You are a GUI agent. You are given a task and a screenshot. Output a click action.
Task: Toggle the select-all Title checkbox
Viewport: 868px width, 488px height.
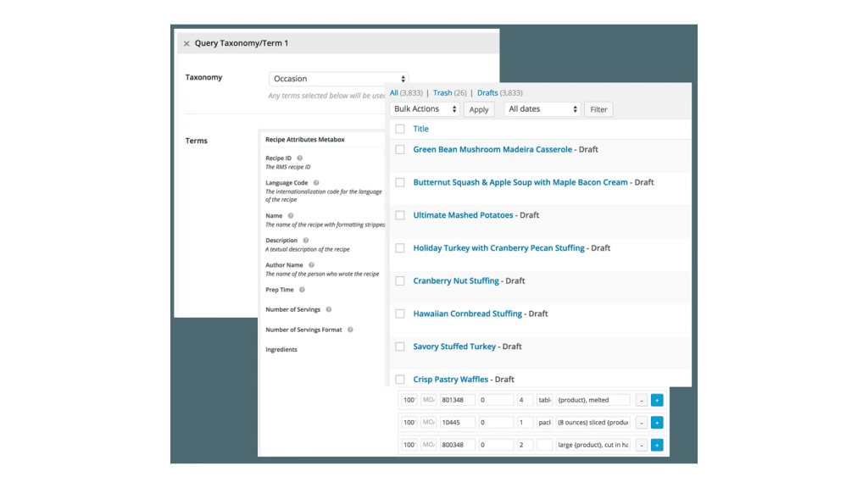(x=400, y=129)
